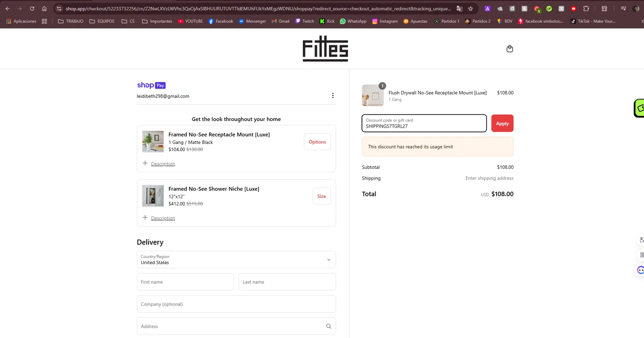Expand Description for Framed No-See Receptacle Mount

click(159, 164)
